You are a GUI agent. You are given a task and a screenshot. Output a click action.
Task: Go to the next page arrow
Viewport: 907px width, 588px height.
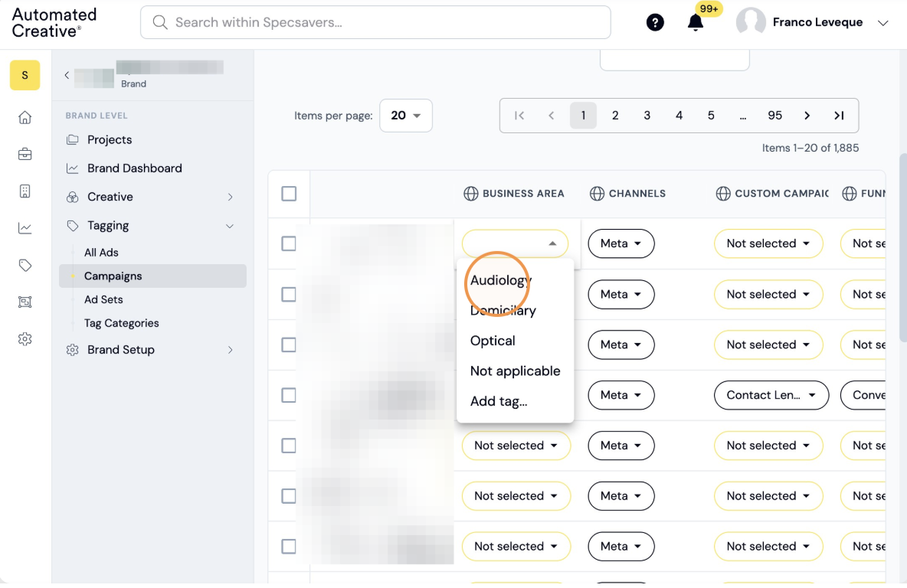tap(807, 116)
